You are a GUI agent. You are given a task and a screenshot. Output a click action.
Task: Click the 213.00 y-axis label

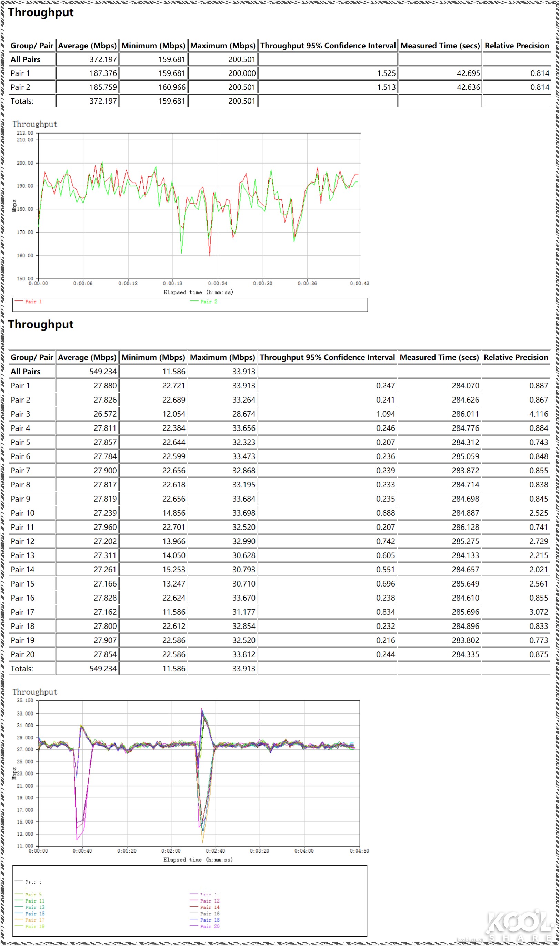[x=25, y=133]
